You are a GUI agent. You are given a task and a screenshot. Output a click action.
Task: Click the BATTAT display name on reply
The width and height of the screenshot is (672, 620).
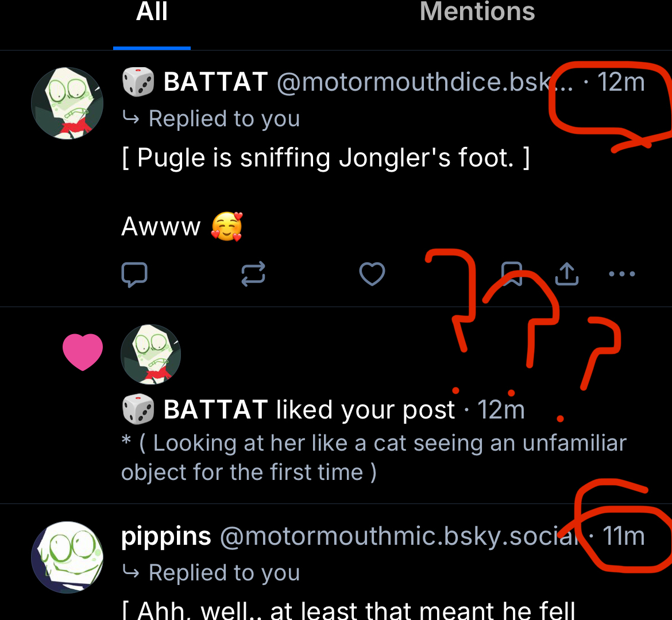point(215,82)
